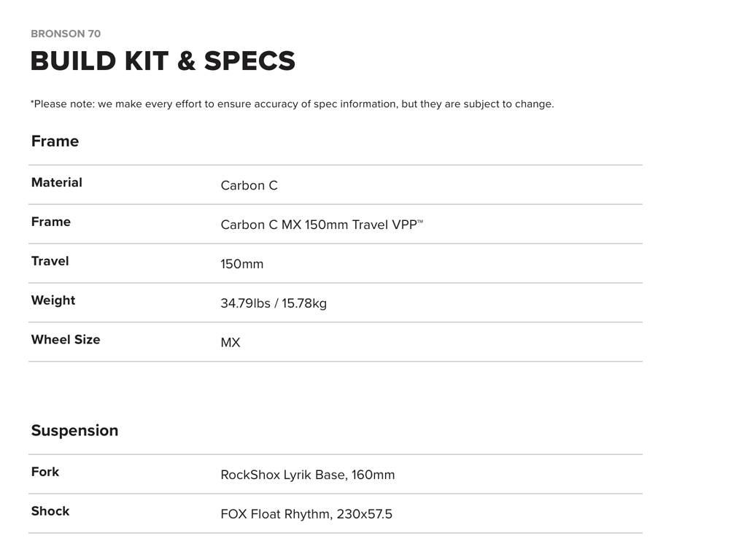The image size is (747, 560).
Task: Click the spec accuracy note text
Action: pos(292,104)
